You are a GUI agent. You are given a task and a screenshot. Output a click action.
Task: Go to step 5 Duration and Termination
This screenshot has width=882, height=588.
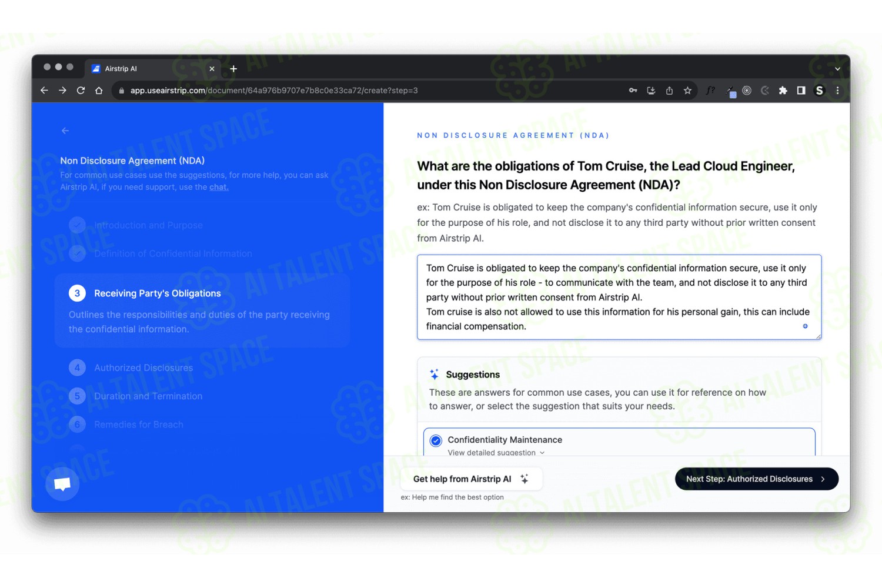[136, 396]
